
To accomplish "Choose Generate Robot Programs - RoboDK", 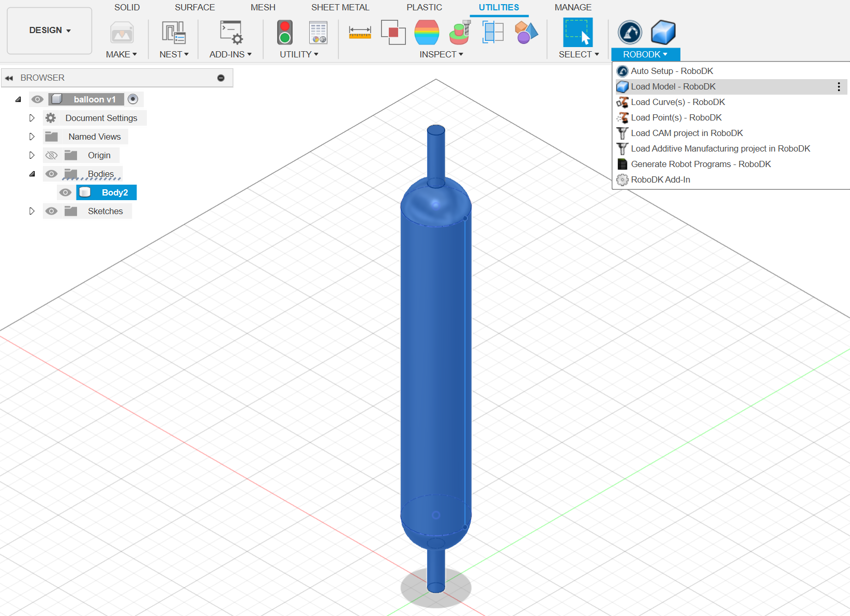I will [x=731, y=164].
